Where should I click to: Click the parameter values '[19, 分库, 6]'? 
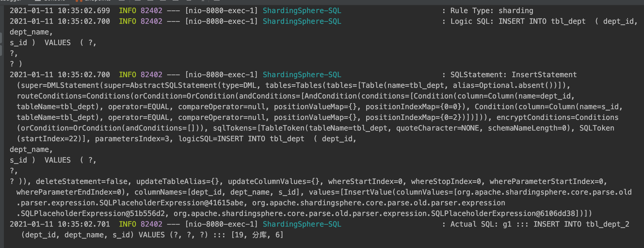point(257,235)
